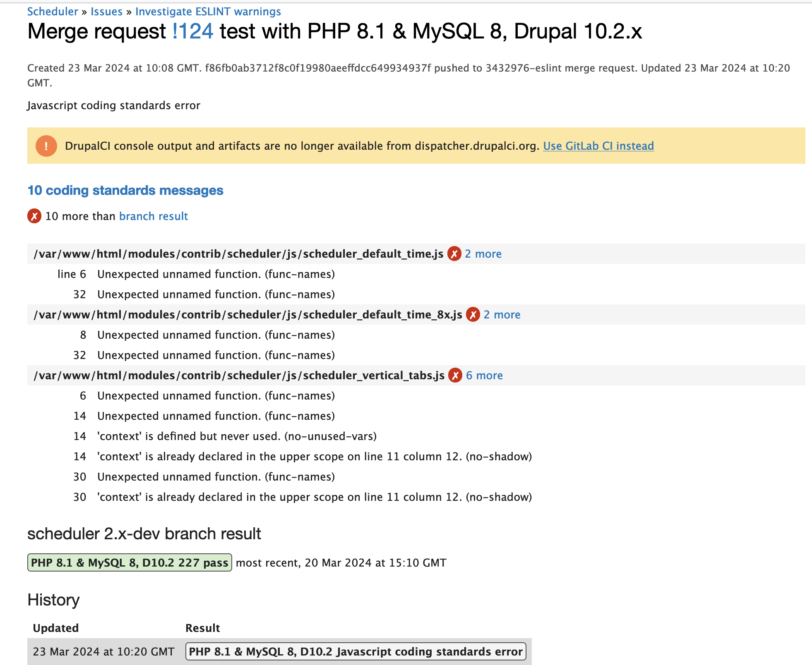Click red X icon next to scheduler_default_time_8x.js
This screenshot has height=665, width=812.
(473, 315)
